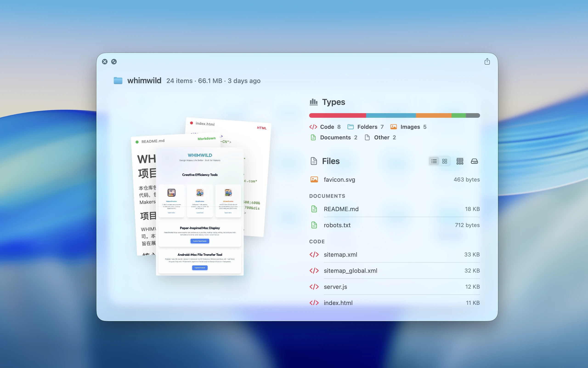Close the preview with the X button
The width and height of the screenshot is (588, 368).
105,62
